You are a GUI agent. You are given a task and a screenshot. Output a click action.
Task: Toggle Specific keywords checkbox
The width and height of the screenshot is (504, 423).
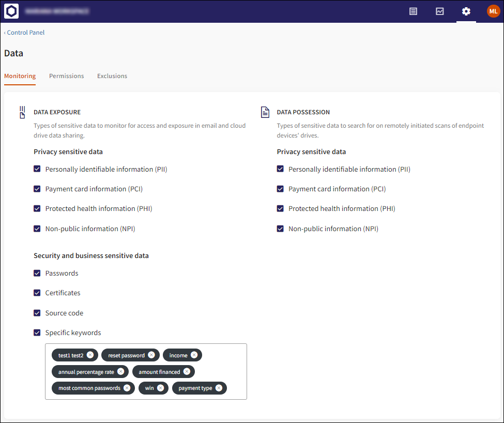(x=37, y=333)
